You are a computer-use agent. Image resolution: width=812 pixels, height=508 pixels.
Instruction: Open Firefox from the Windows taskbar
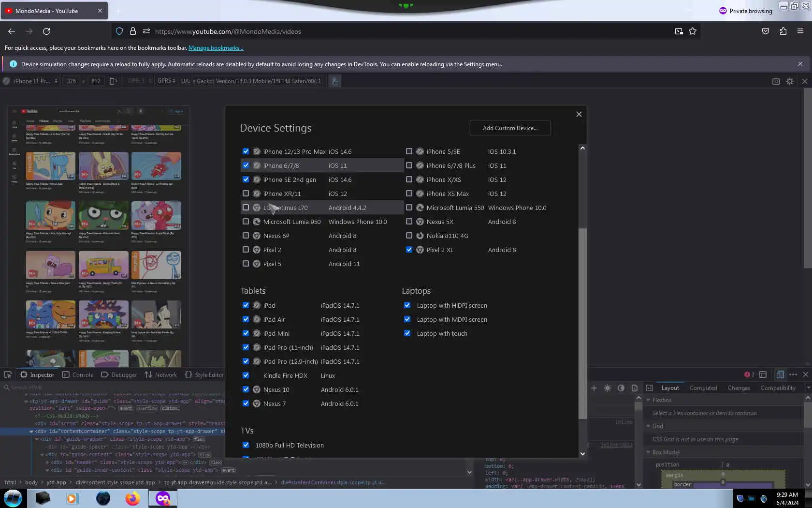pyautogui.click(x=132, y=498)
